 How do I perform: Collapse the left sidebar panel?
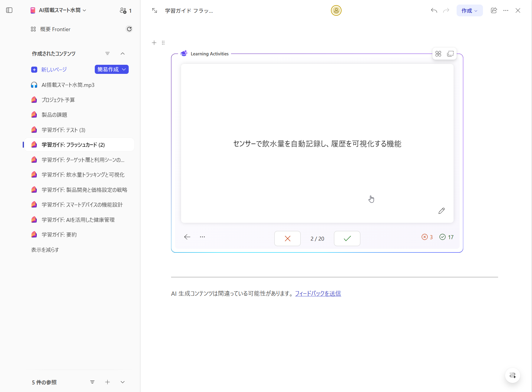coord(9,10)
